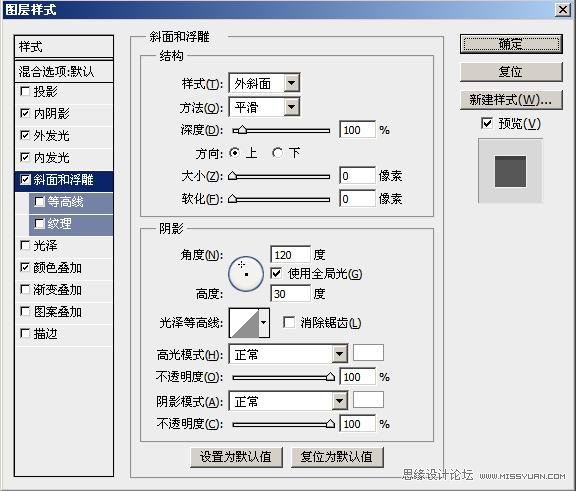Click 复位为默认值 button
This screenshot has width=576, height=491.
[337, 457]
